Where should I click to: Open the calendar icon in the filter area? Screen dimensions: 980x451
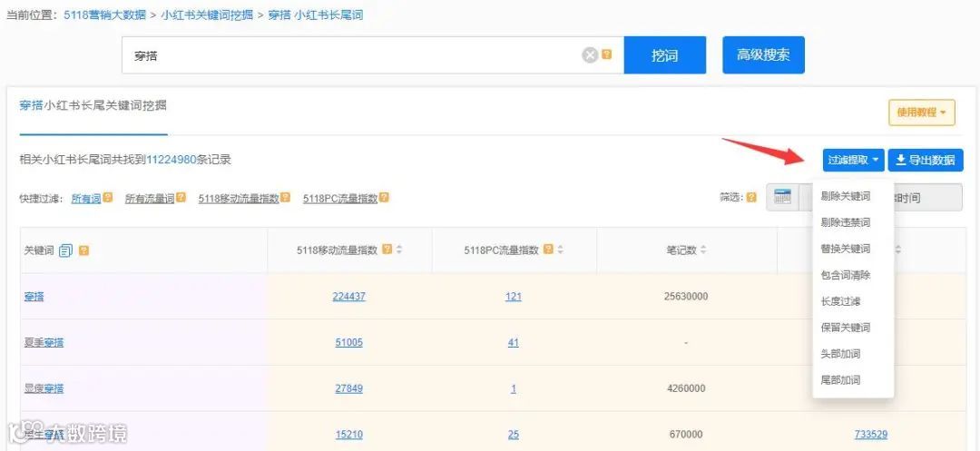(x=782, y=197)
